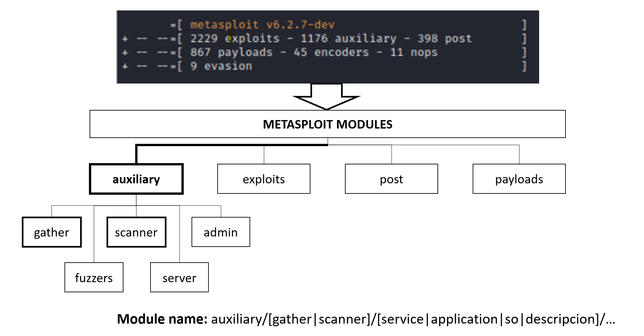Image resolution: width=644 pixels, height=336 pixels.
Task: Click the admin category box
Action: click(220, 232)
